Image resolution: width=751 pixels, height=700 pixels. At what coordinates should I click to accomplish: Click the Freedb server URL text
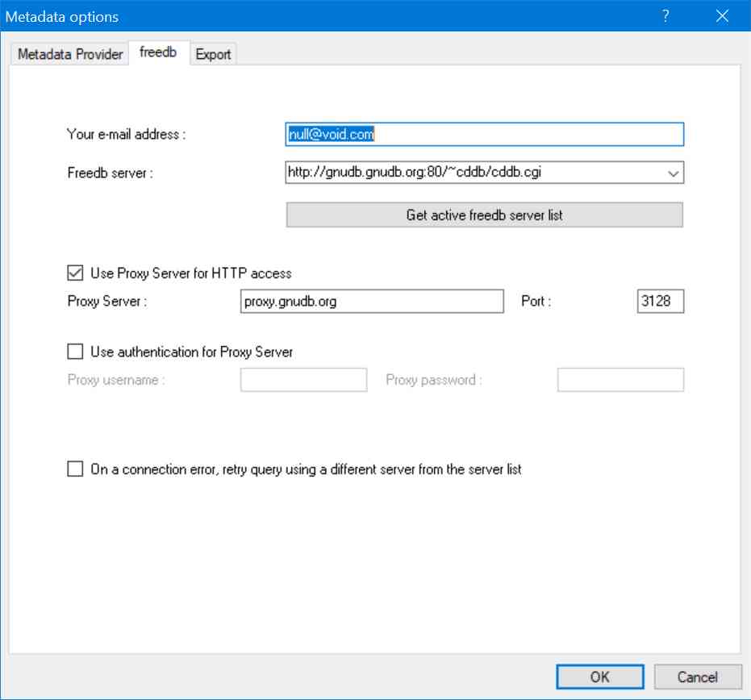(x=419, y=172)
